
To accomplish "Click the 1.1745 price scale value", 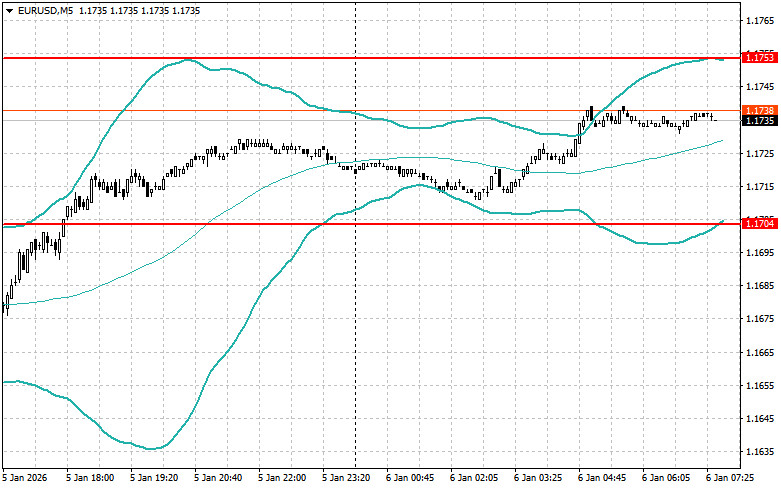I will 760,87.
